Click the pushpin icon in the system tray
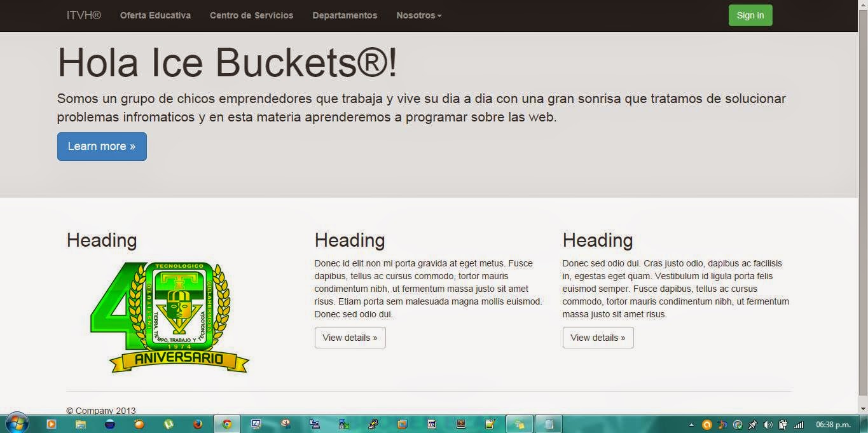Screen dimensions: 868x433 click(753, 423)
